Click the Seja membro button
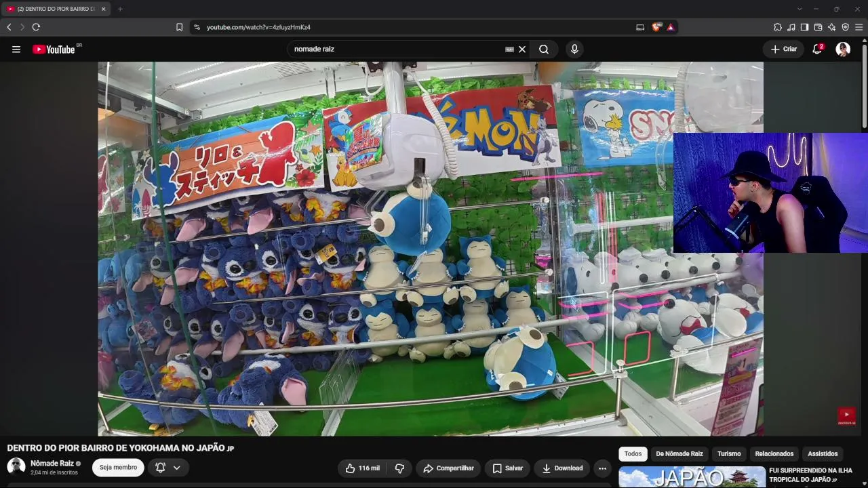868x488 pixels. point(118,468)
